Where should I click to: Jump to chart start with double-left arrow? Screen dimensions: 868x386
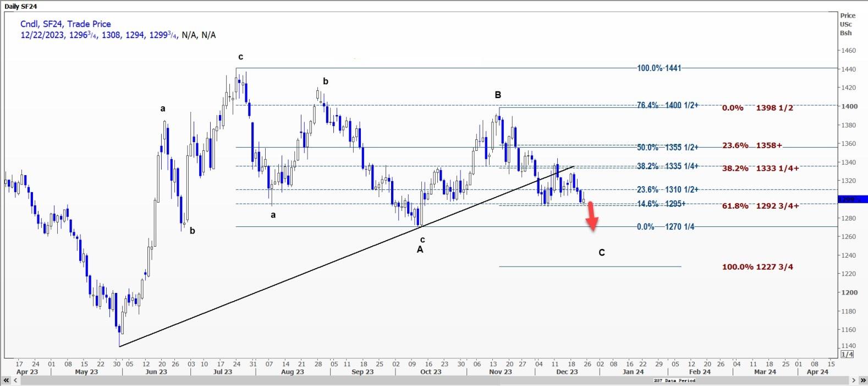(7, 380)
